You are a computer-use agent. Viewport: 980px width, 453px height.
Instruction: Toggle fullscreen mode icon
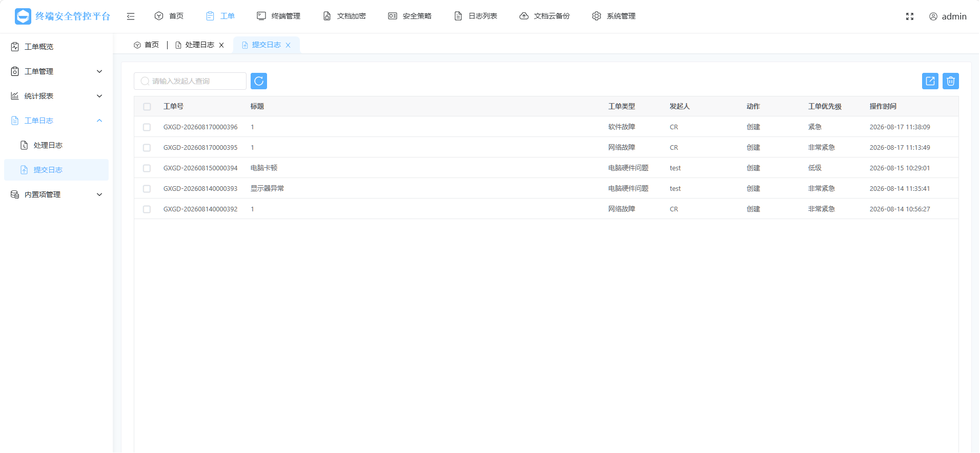coord(910,16)
